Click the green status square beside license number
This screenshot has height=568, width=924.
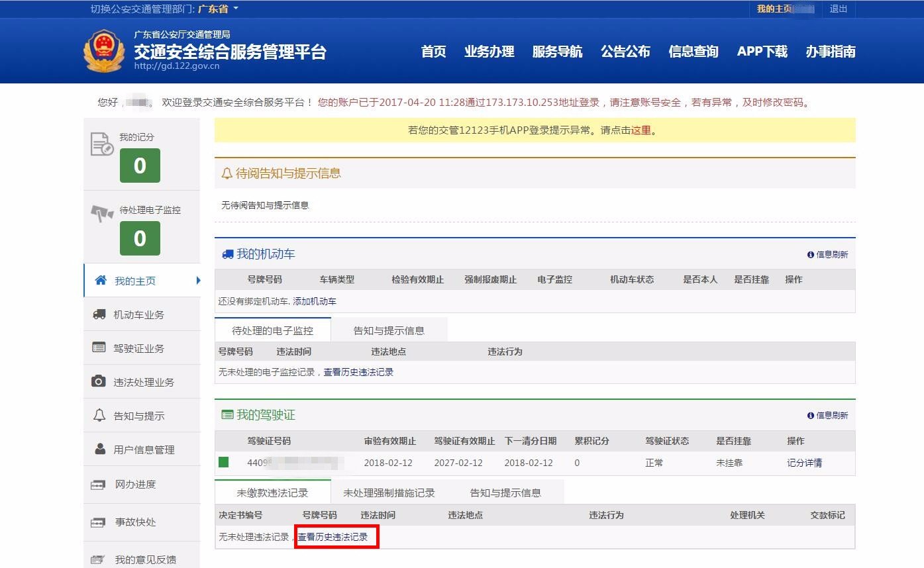click(225, 463)
